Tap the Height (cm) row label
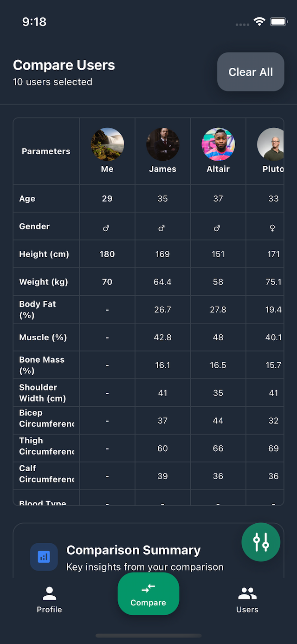 [44, 254]
